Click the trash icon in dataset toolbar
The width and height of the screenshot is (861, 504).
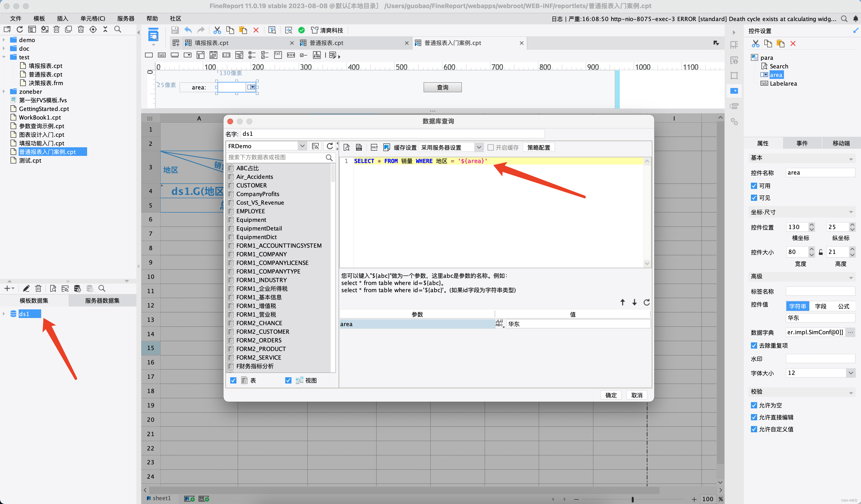[x=38, y=289]
